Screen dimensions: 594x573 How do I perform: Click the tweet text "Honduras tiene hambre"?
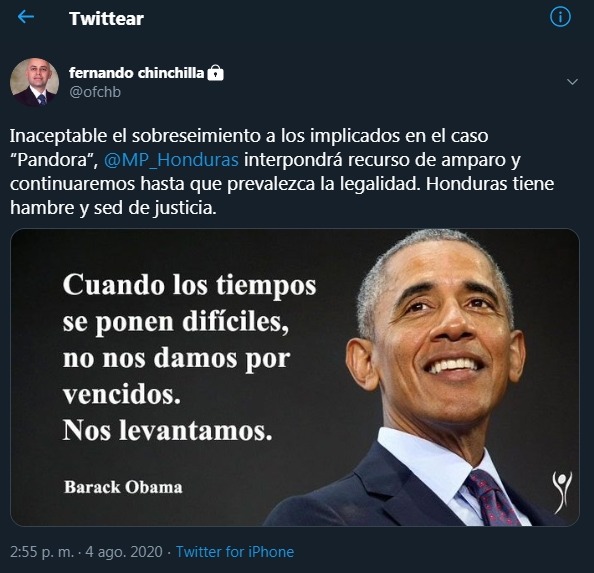click(282, 196)
